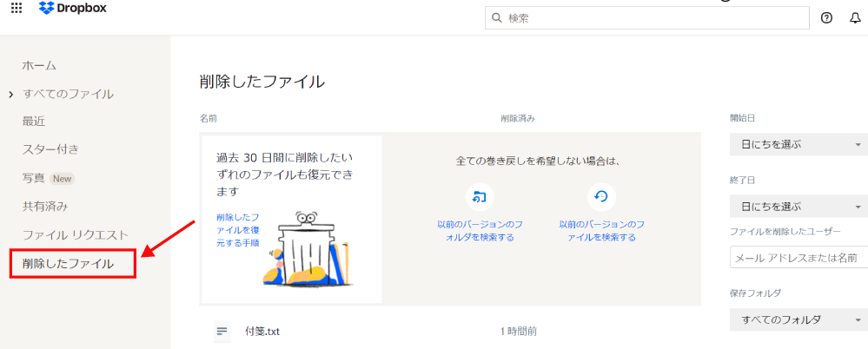Screen dimensions: 868x349
Task: Open the 保存フォルダ dropdown
Action: [798, 319]
